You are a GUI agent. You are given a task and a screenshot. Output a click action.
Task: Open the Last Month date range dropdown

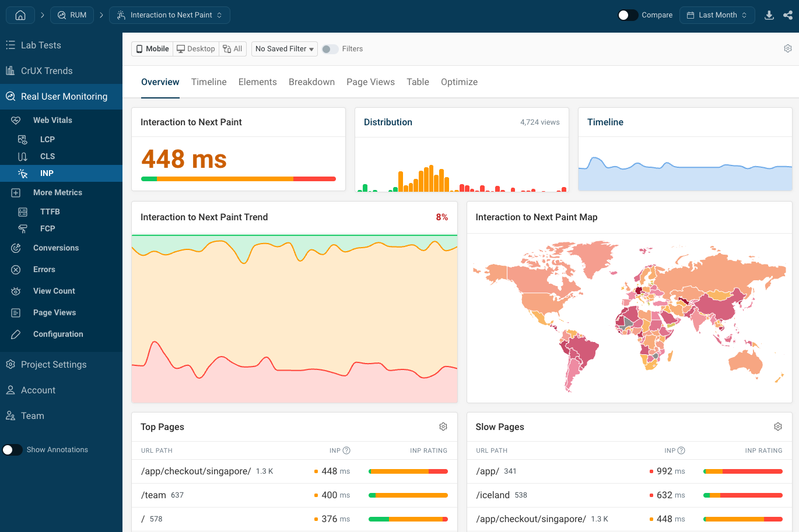point(717,15)
